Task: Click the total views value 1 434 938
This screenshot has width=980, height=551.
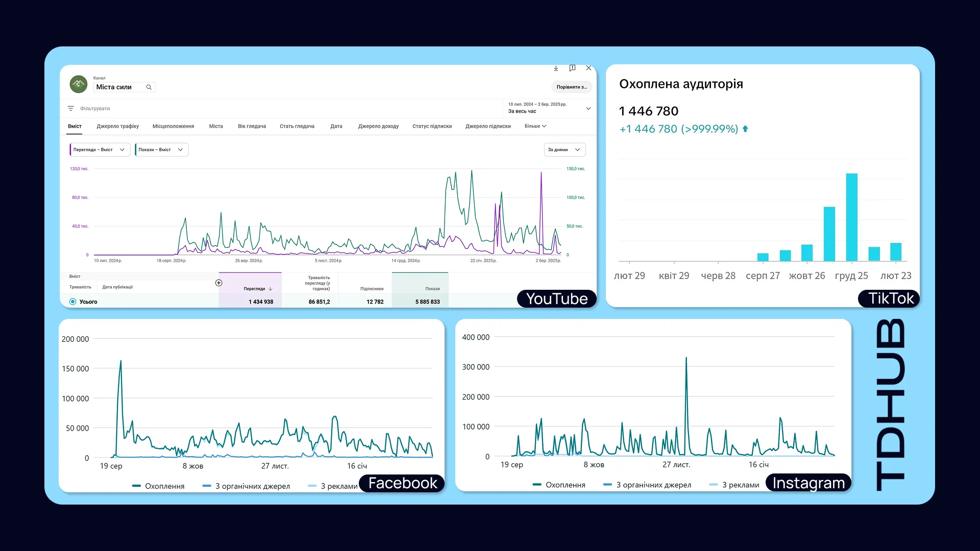Action: coord(261,302)
